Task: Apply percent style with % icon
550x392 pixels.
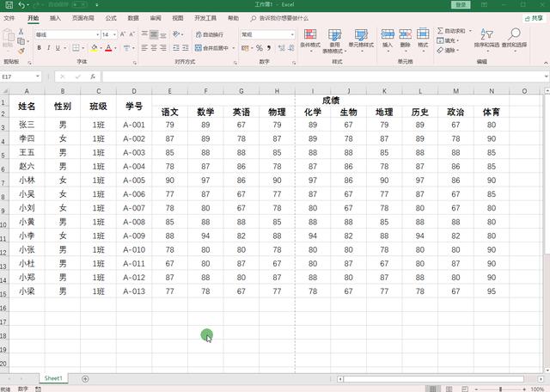Action: [260, 48]
